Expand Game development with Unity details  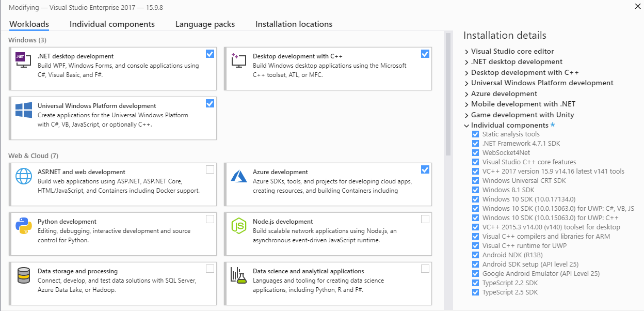[466, 115]
